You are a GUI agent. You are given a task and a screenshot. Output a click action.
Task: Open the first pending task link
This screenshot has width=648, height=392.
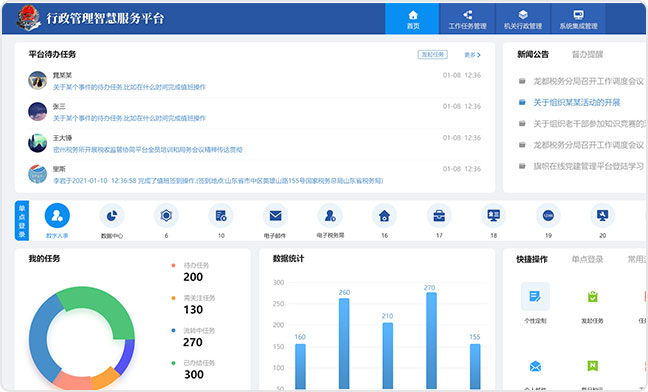[129, 87]
